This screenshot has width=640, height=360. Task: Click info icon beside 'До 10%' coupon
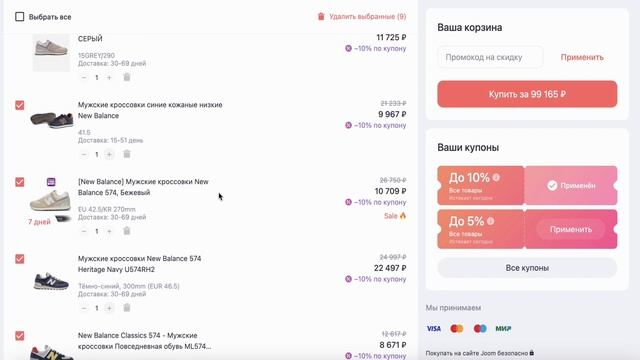(x=496, y=177)
